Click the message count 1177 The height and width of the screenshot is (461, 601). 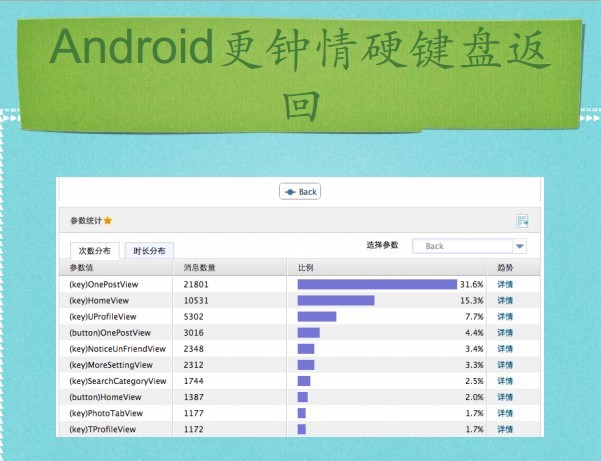194,413
